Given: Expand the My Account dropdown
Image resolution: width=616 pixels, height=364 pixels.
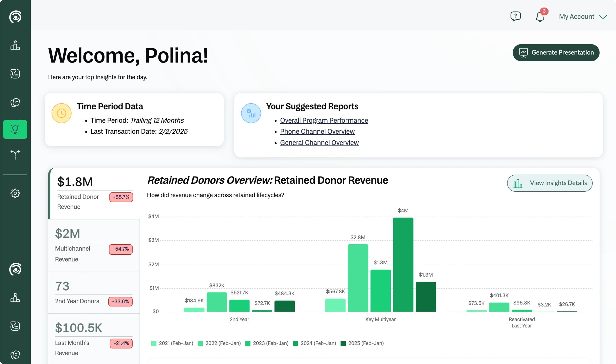Looking at the screenshot, I should [576, 16].
